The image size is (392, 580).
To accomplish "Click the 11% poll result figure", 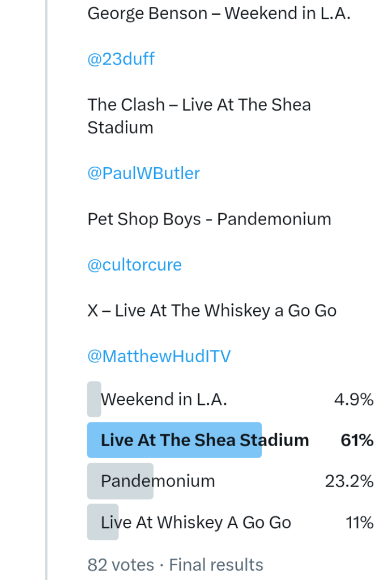I will 359,522.
